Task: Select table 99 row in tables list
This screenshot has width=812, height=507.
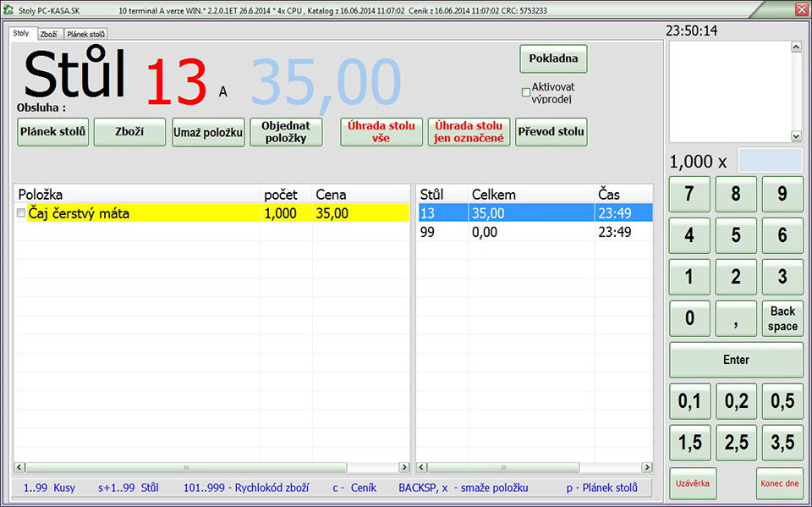Action: (x=535, y=232)
